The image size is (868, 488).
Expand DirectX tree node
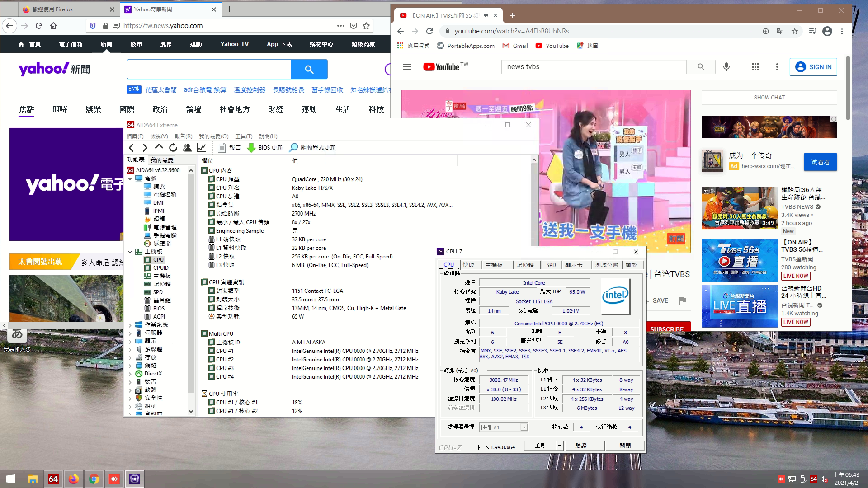coord(130,374)
